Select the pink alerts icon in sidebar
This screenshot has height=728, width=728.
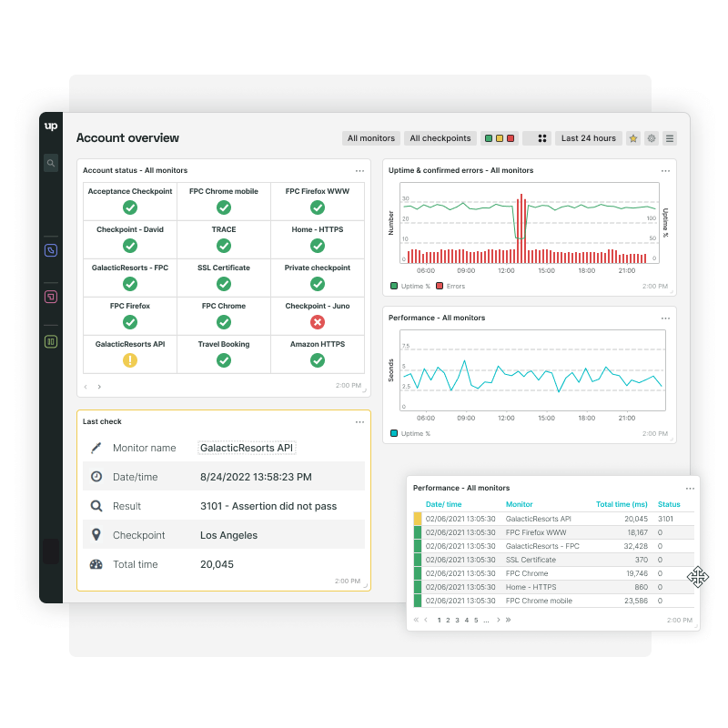coord(51,295)
